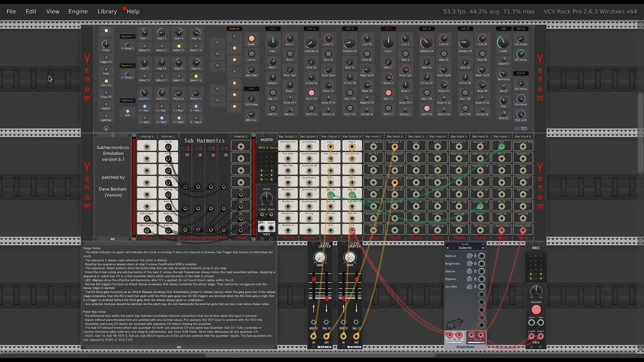Click the Tempo knob on the sequencer

pos(106,44)
